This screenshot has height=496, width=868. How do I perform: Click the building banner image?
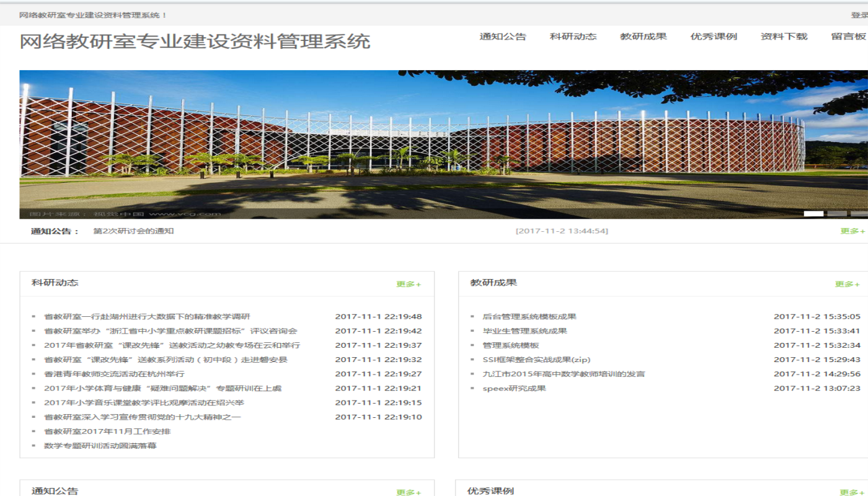tap(434, 144)
